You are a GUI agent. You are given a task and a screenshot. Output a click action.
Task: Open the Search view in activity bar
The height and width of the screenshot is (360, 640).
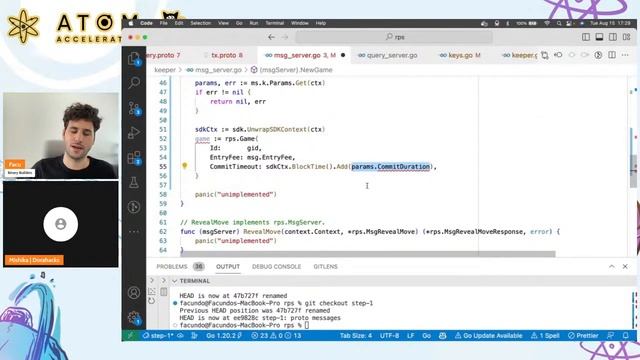[134, 83]
